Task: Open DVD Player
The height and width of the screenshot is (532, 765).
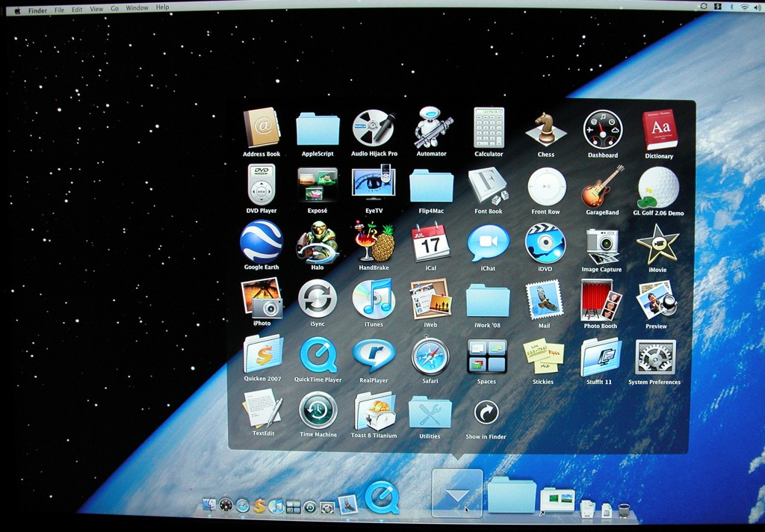Action: coord(261,185)
